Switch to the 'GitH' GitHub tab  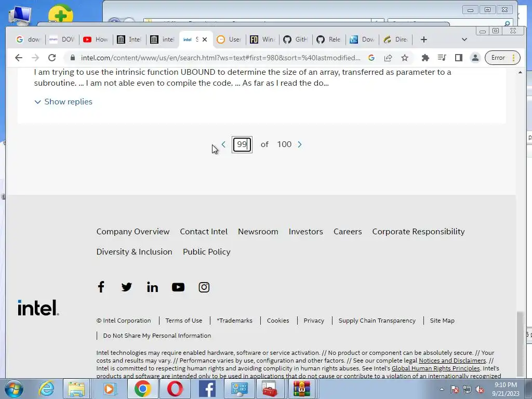coord(296,39)
